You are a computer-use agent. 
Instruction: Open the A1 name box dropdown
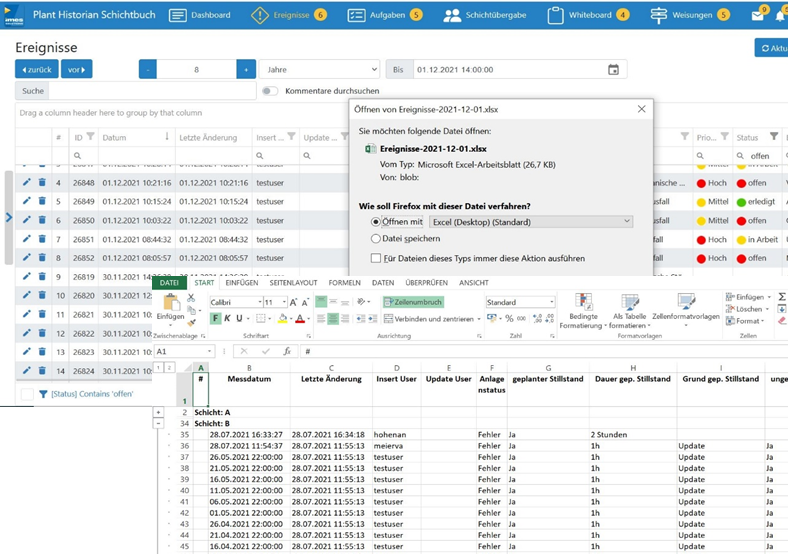210,351
